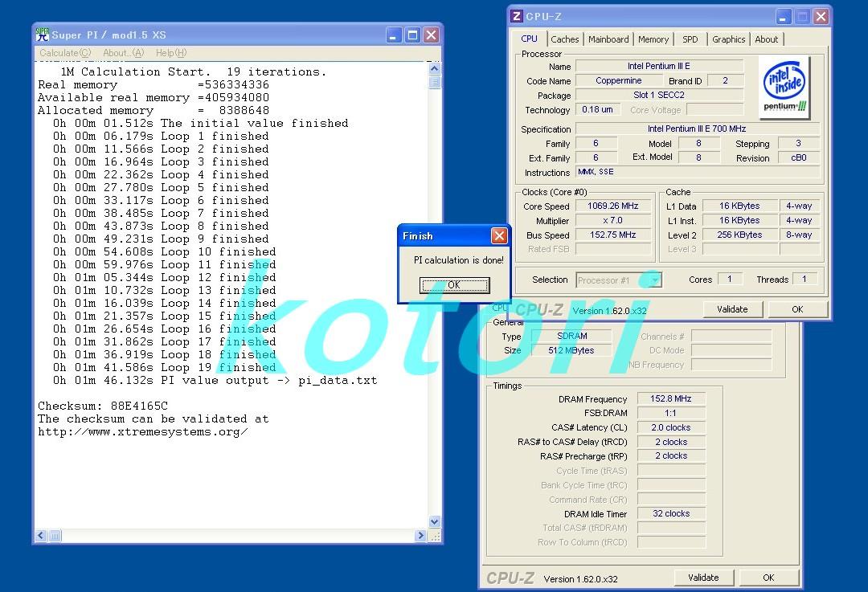Click the DRAM Frequency 152.8 MHz value

click(x=671, y=398)
